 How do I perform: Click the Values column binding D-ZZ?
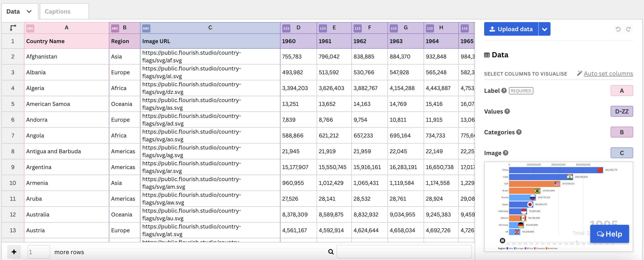(621, 111)
